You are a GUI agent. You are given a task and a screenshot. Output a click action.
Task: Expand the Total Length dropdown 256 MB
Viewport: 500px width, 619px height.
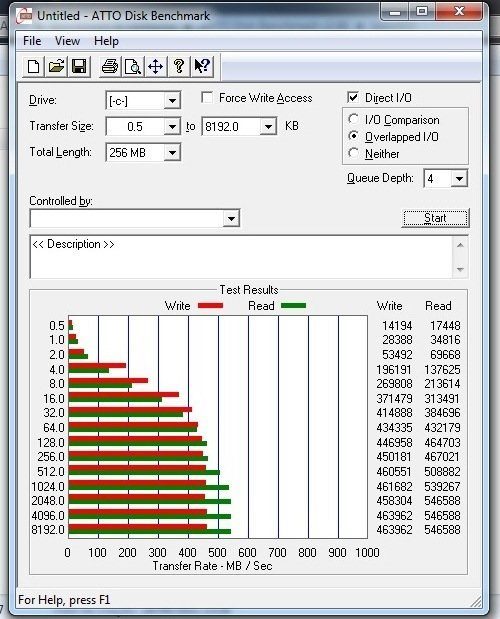pos(172,152)
